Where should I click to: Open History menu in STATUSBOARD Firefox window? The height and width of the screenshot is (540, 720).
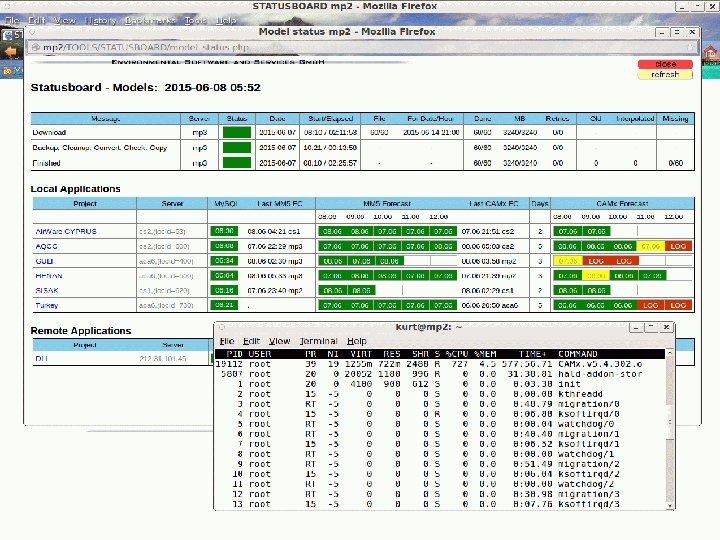100,20
